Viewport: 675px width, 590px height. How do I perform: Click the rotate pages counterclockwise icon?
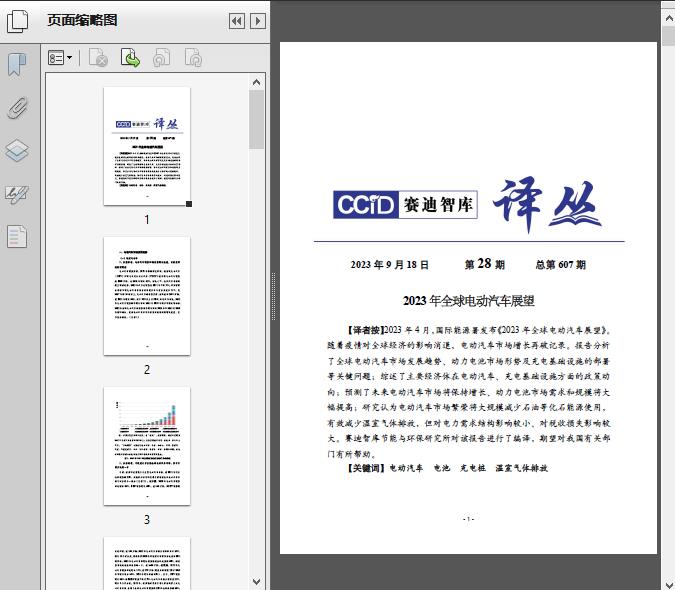coord(161,58)
